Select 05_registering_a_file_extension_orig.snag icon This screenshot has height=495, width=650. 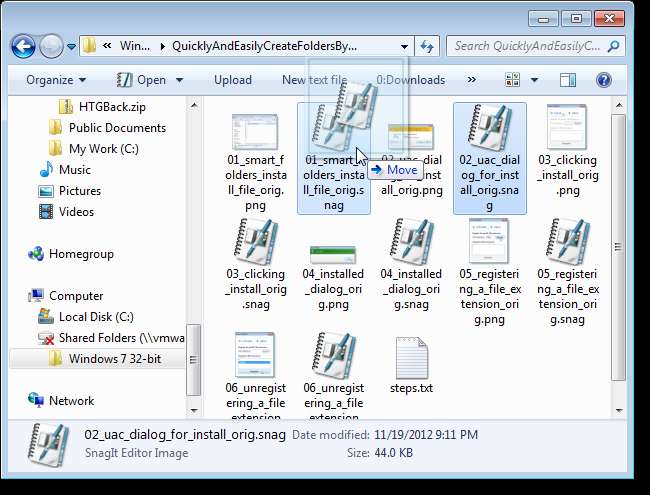[x=568, y=242]
